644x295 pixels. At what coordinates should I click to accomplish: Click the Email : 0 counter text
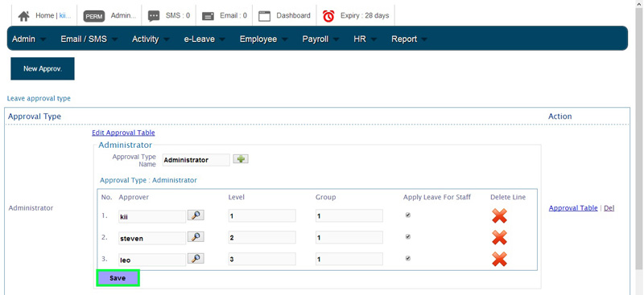pyautogui.click(x=233, y=15)
